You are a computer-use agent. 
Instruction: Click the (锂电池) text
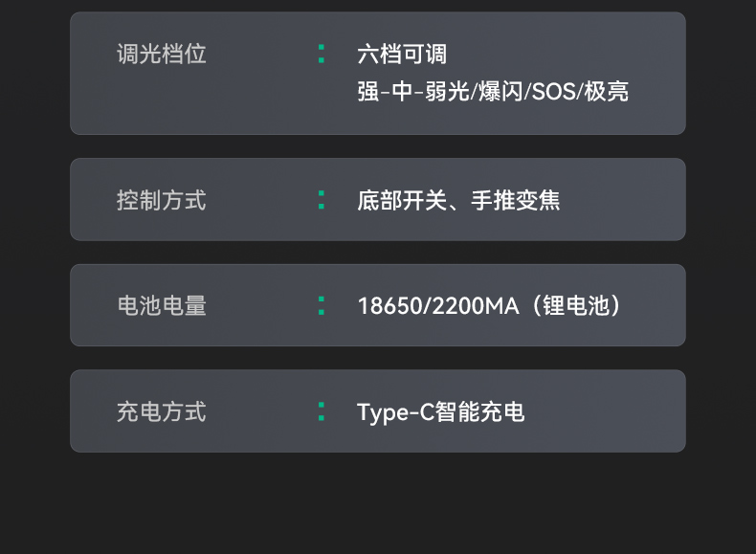click(576, 305)
